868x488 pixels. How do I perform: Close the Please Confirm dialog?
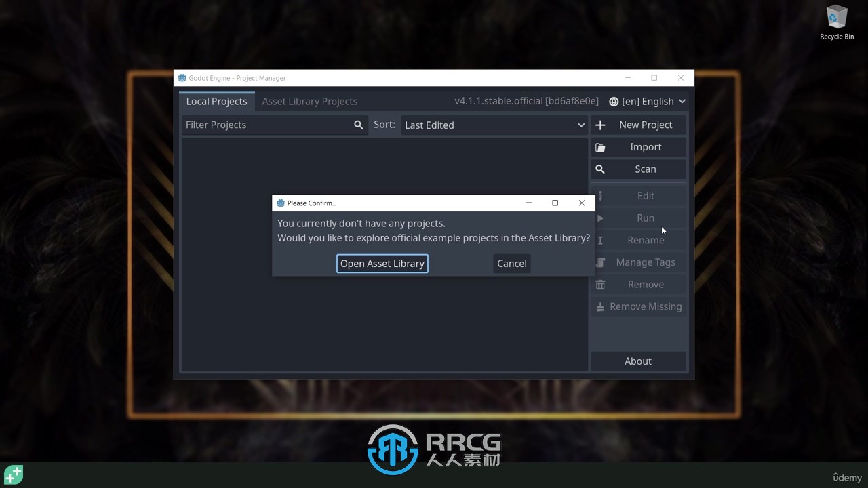[582, 203]
